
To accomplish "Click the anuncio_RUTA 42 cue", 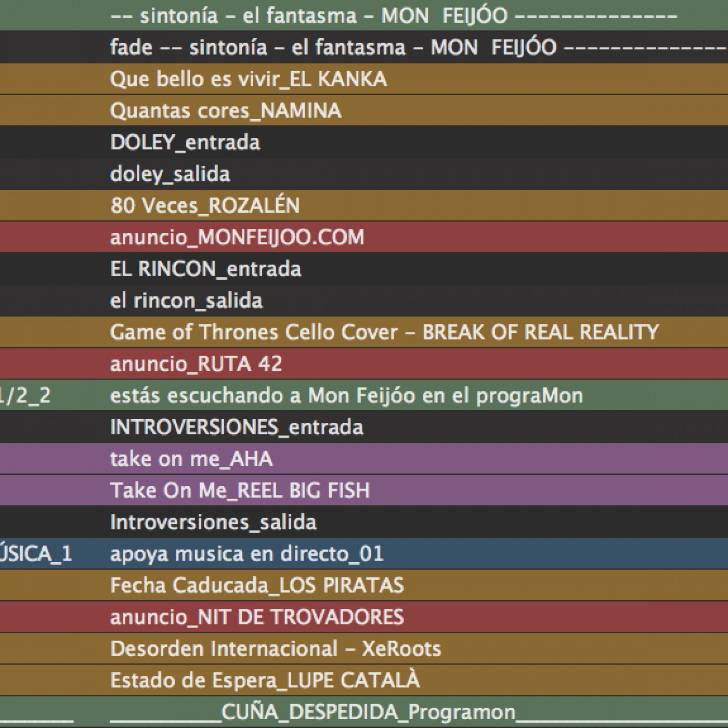I will [x=196, y=364].
